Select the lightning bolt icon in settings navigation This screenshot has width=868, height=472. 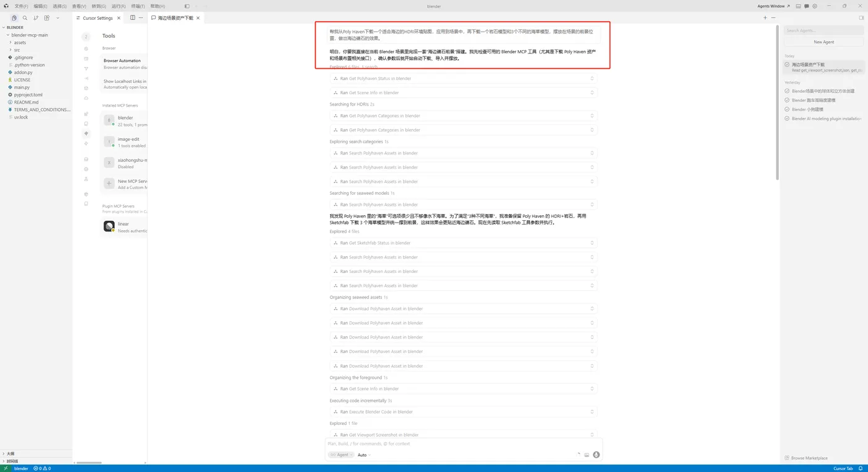tap(86, 143)
